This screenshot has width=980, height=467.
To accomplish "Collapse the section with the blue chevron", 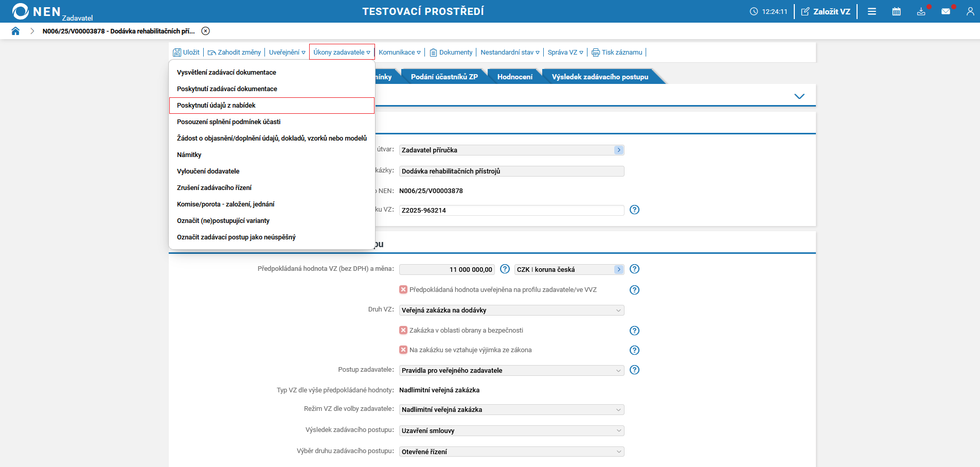I will (x=799, y=96).
